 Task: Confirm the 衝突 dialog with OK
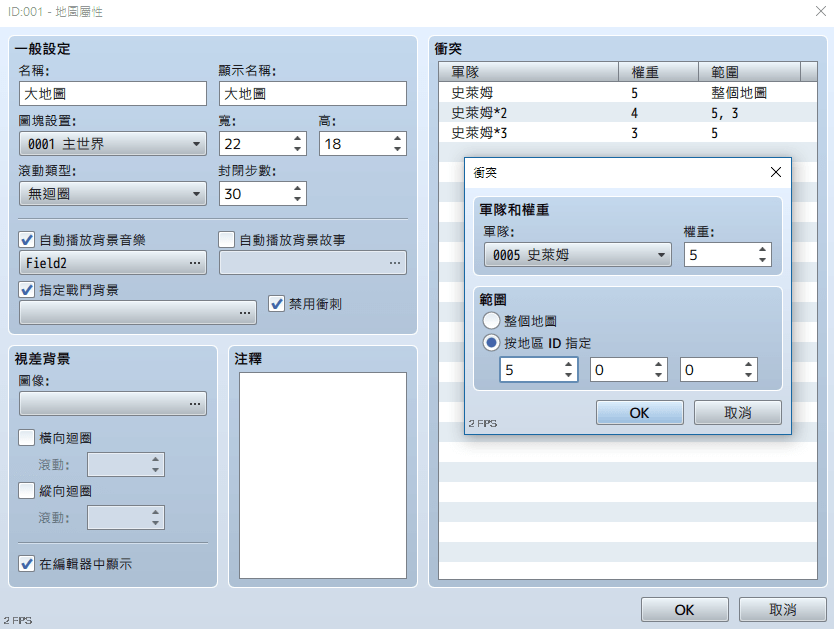point(639,412)
